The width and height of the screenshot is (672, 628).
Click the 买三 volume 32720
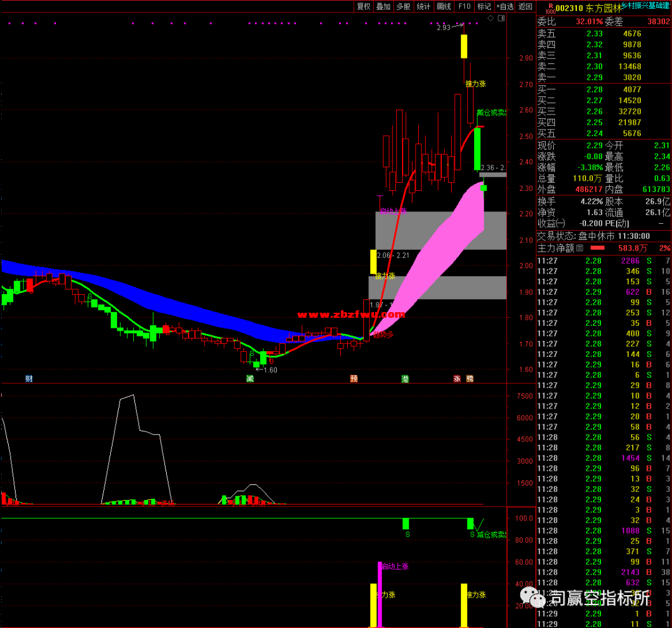pyautogui.click(x=630, y=111)
